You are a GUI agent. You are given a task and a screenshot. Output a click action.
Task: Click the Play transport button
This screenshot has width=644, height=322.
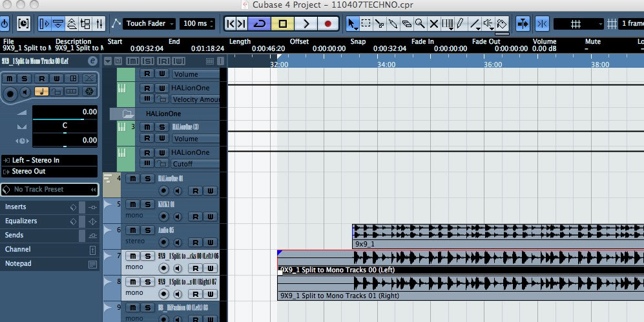point(306,24)
